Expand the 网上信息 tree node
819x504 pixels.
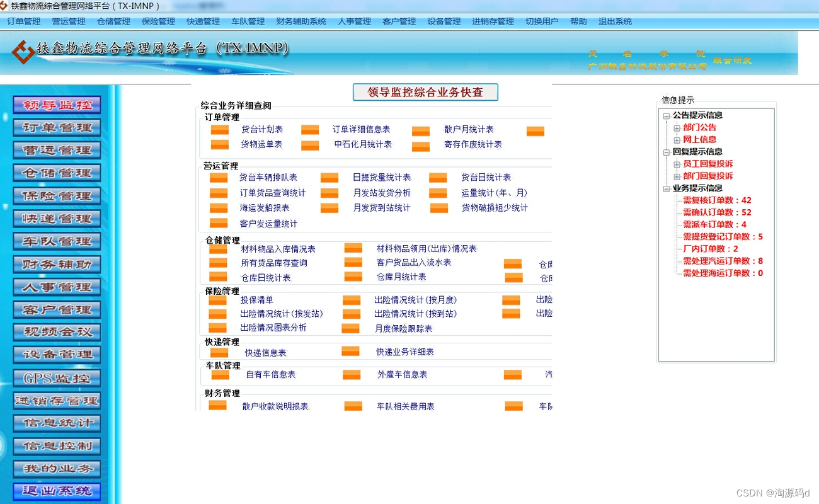click(x=677, y=140)
